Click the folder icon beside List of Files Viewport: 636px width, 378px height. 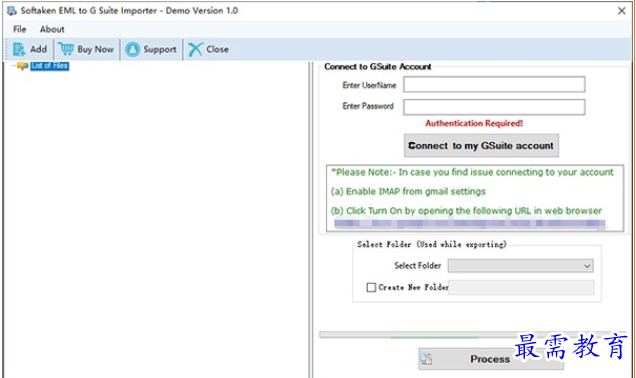pos(23,66)
